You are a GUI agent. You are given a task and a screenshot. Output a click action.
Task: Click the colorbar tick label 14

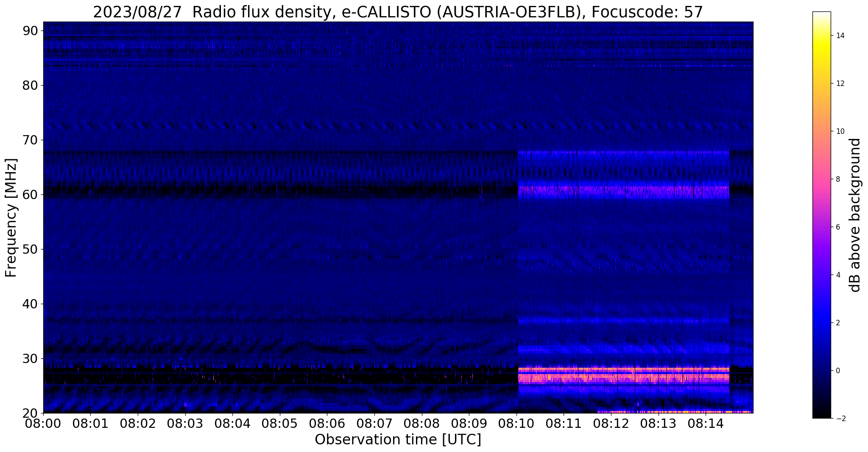[840, 36]
